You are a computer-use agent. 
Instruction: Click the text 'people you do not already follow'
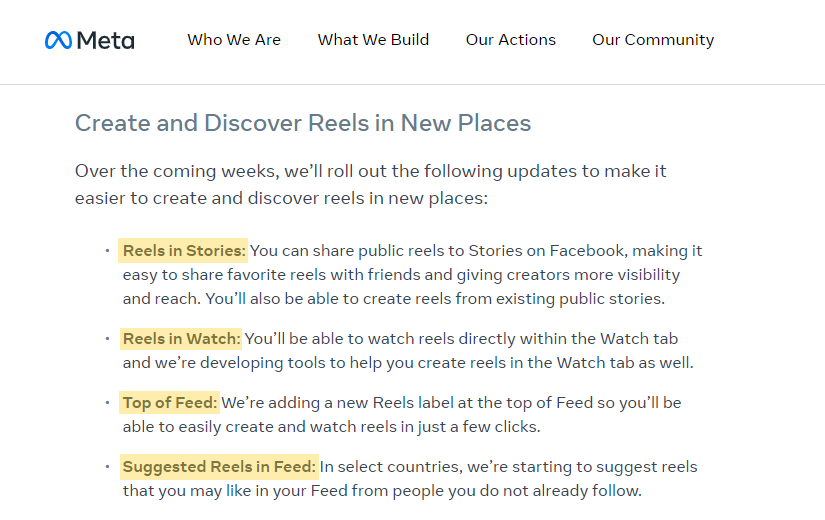(x=517, y=491)
